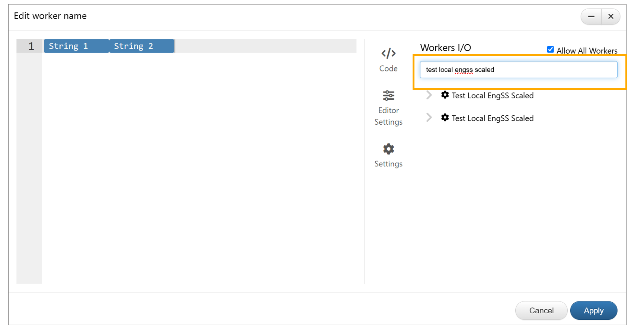Screen dimensions: 644x329
Task: Close the Edit worker name dialog
Action: click(611, 16)
